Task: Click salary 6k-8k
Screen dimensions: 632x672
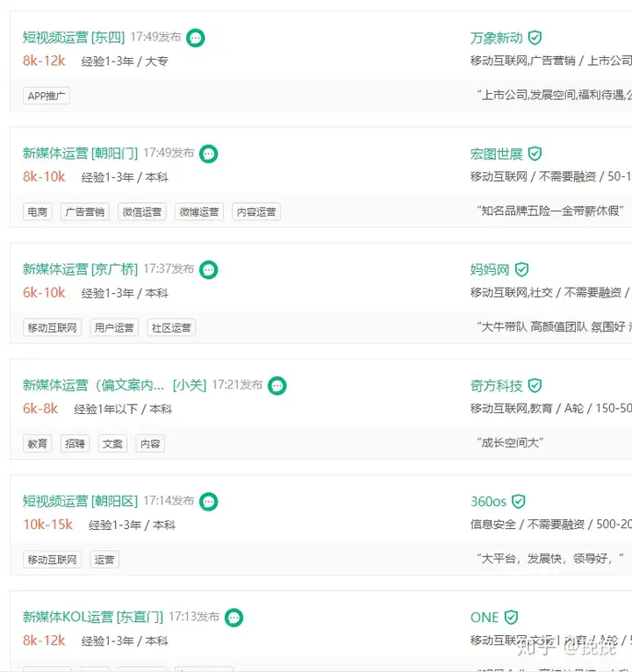Action: (40, 409)
